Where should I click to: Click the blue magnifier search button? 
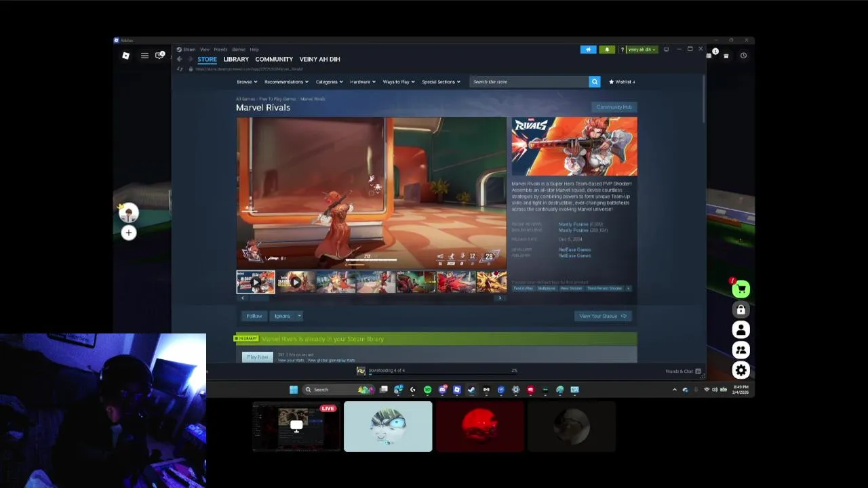pos(595,82)
